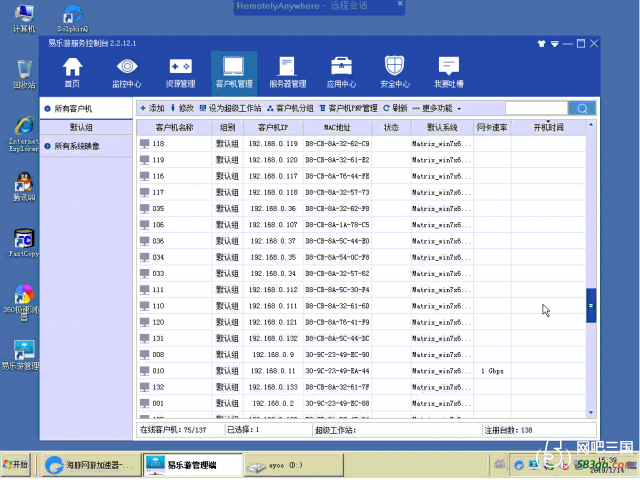640x480 pixels.
Task: Open DolphinQ desktop shortcut
Action: [73, 19]
